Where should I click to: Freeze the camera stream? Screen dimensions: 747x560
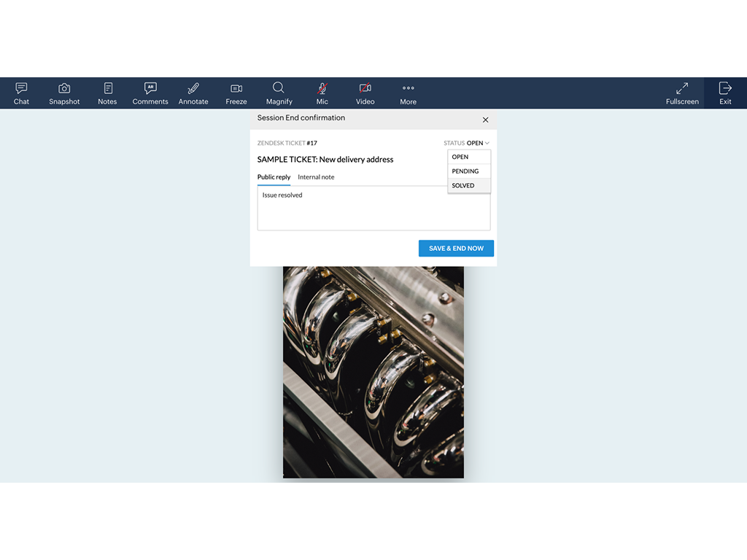[x=236, y=93]
